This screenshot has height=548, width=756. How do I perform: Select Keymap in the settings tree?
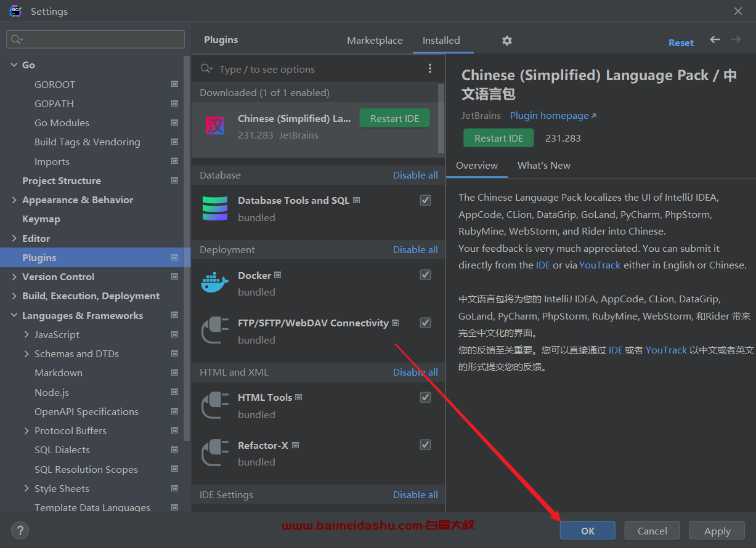coord(41,219)
